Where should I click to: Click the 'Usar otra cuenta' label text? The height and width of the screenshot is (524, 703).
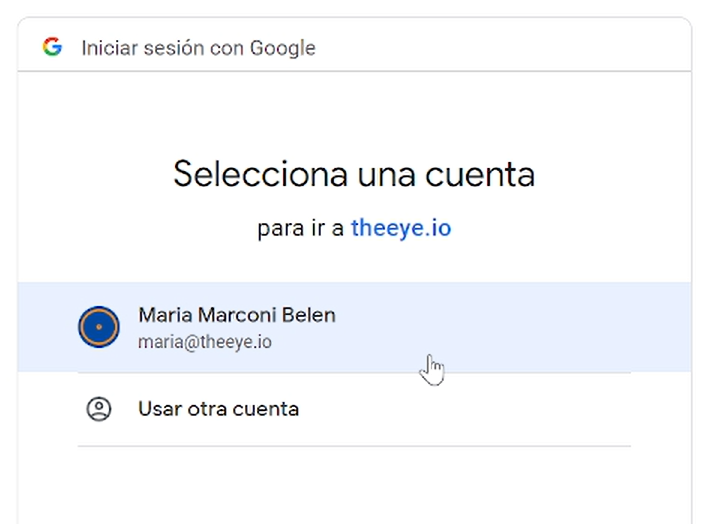pyautogui.click(x=218, y=409)
